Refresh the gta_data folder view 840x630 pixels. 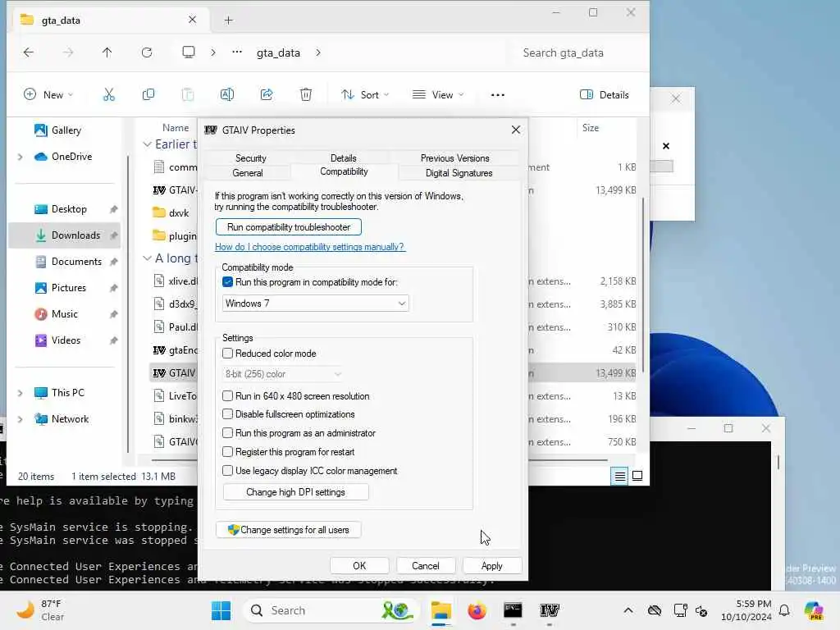point(147,52)
